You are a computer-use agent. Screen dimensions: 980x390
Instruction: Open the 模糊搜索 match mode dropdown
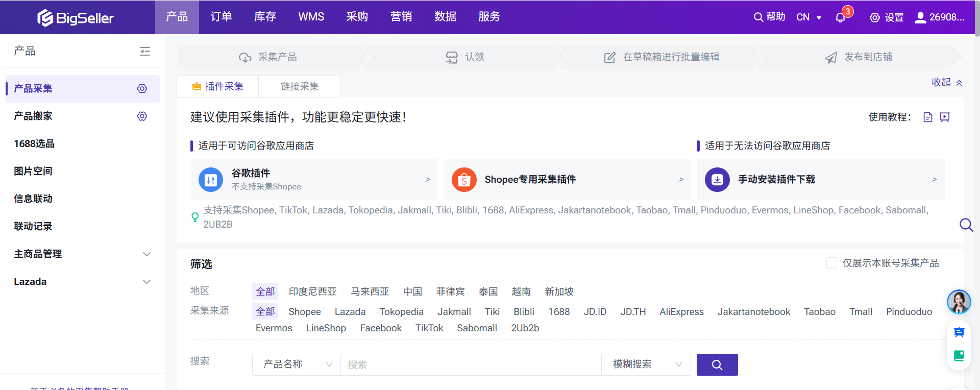pyautogui.click(x=646, y=364)
